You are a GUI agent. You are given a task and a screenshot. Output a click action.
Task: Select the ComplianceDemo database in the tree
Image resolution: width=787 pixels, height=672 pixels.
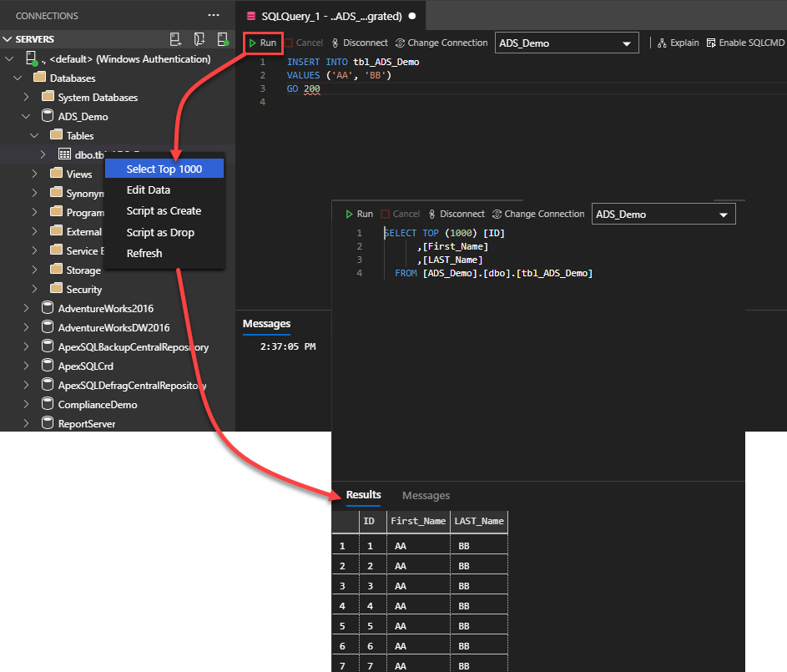coord(97,405)
